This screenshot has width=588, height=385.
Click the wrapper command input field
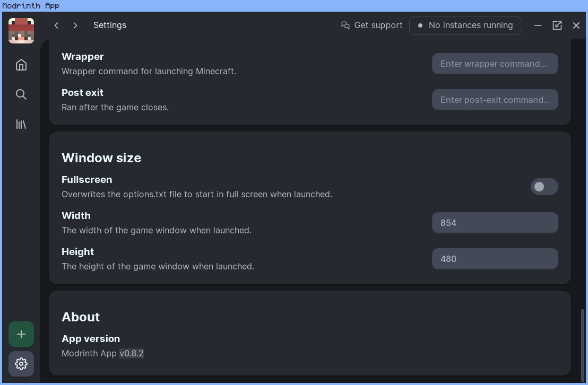pos(495,64)
